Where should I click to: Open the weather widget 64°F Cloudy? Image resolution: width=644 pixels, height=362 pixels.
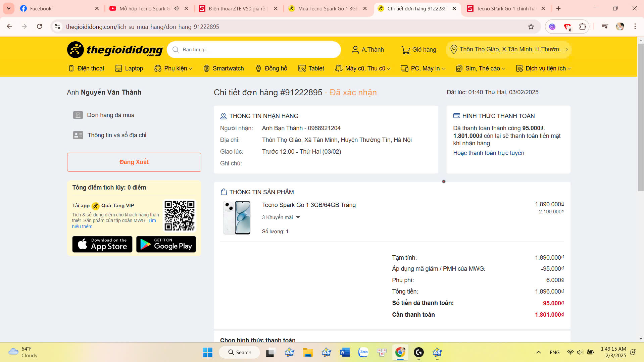pos(23,352)
